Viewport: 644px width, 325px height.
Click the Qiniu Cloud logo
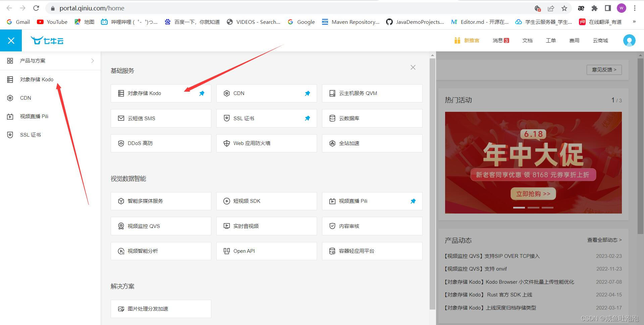[x=47, y=41]
